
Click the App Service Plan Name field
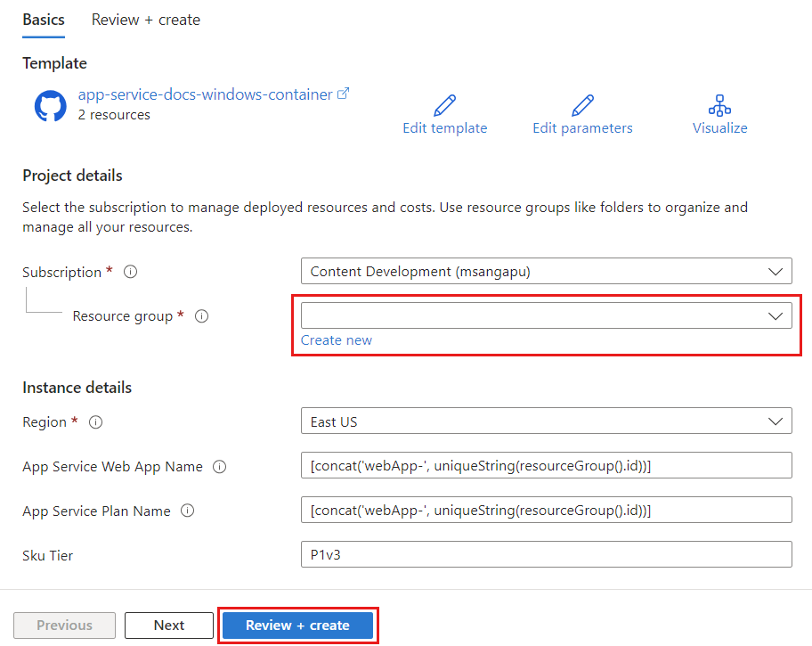click(x=547, y=511)
